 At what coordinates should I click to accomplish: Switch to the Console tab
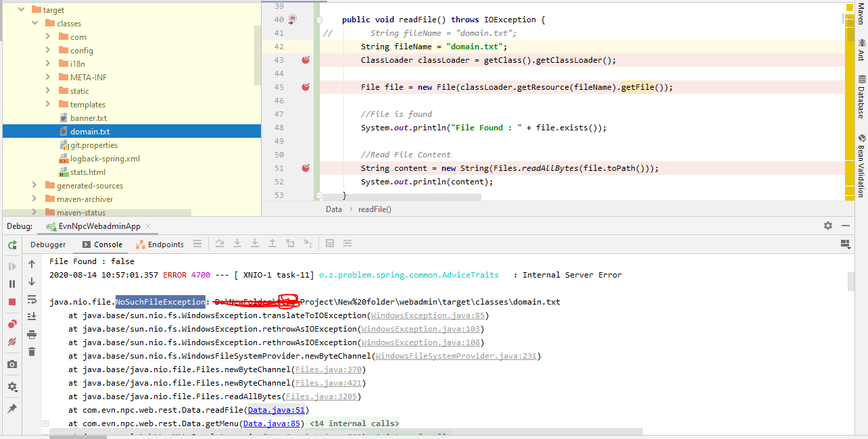(x=107, y=244)
